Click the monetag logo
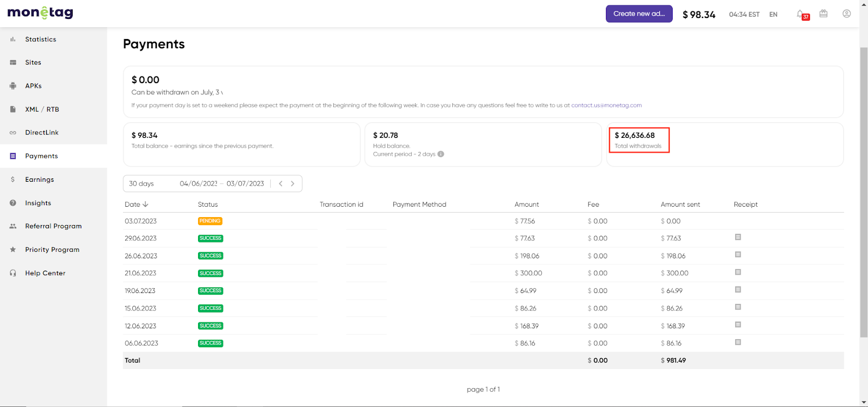 pyautogui.click(x=40, y=13)
